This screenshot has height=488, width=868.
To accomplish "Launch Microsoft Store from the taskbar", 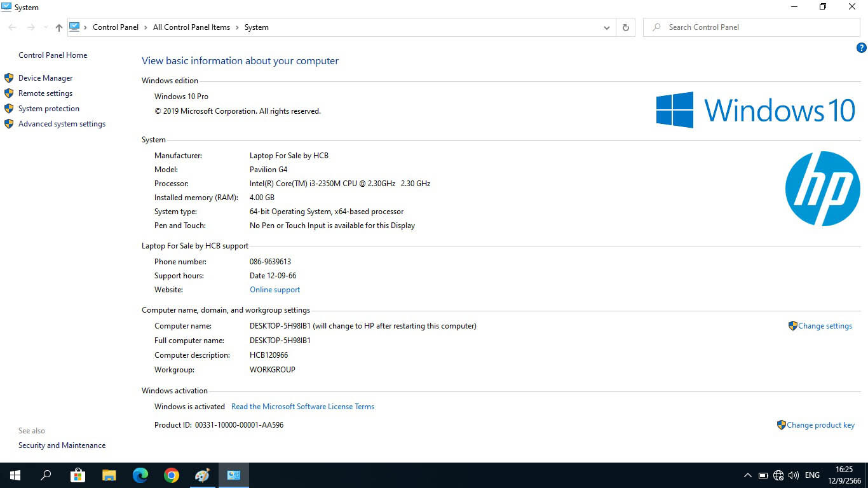I will coord(78,475).
